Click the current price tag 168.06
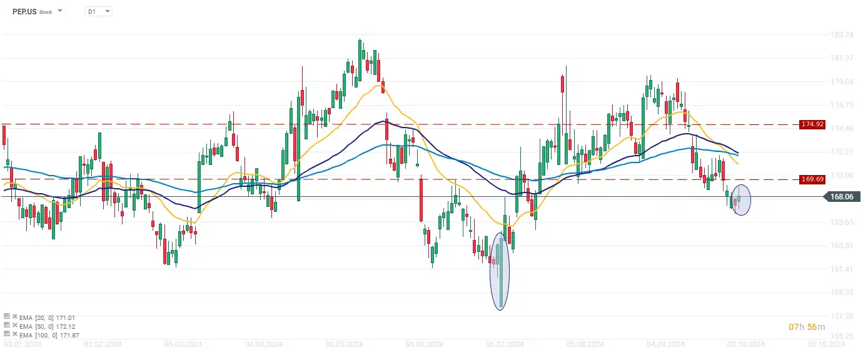This screenshot has height=355, width=868. [x=841, y=197]
